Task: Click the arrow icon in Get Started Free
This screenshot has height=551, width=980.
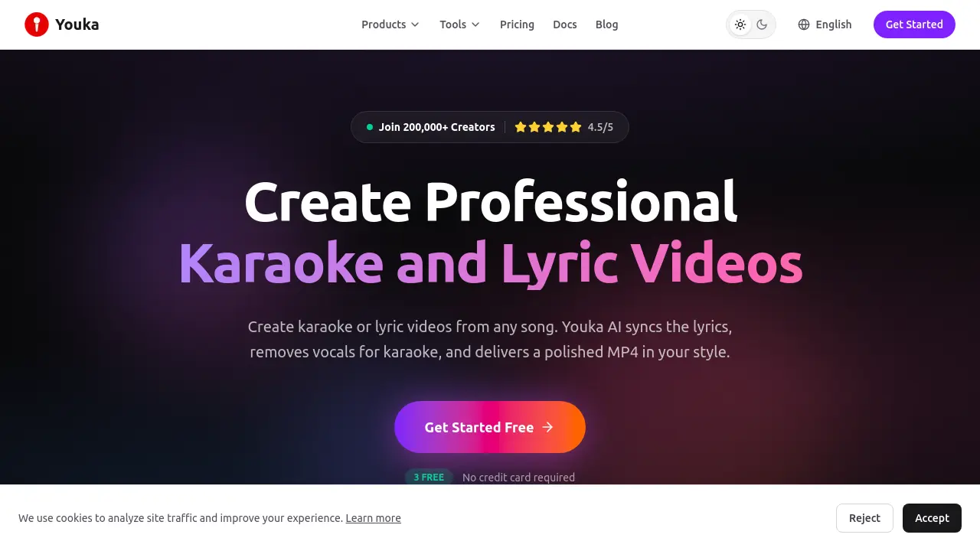Action: pyautogui.click(x=547, y=427)
